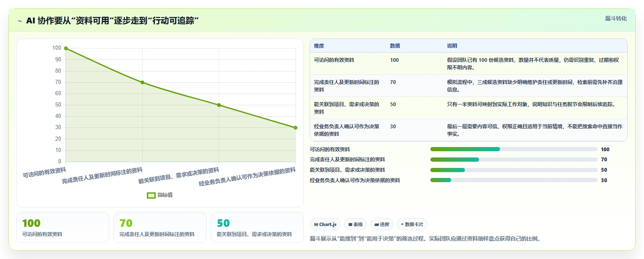The image size is (644, 259).
Task: Click table cell 完成责任人及更新时间标注的资料
Action: coord(346,86)
